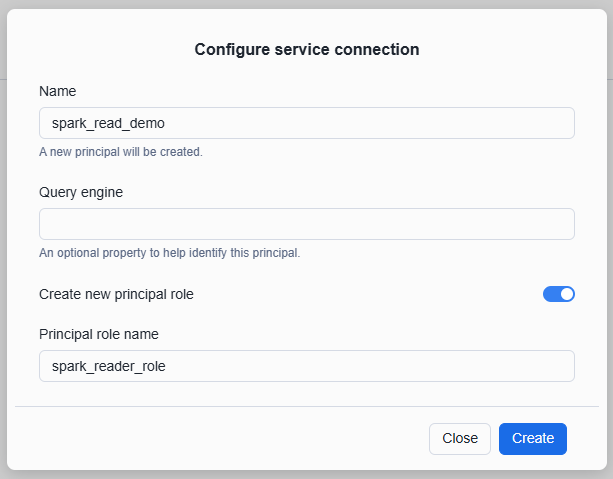This screenshot has height=479, width=613.
Task: Click the Configure service connection heading
Action: point(306,49)
